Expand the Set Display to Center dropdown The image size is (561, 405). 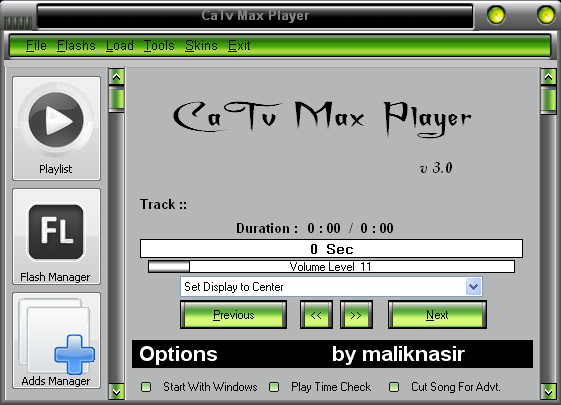[x=473, y=287]
